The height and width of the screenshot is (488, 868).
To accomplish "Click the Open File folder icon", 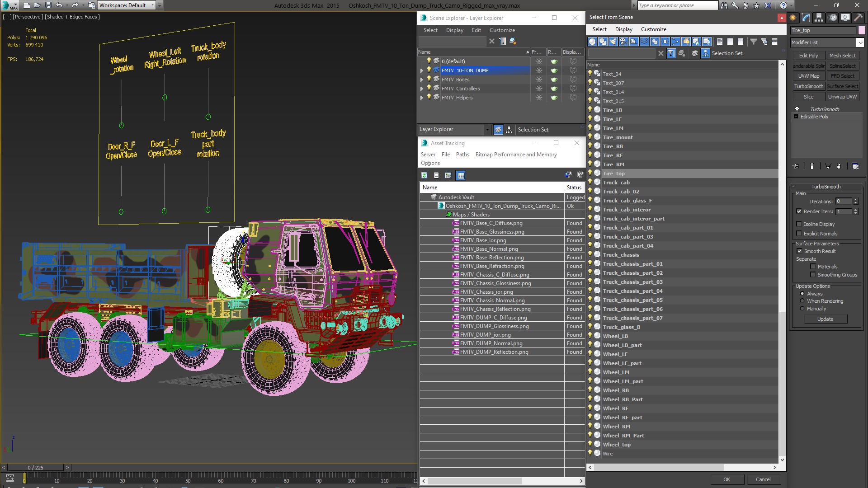I will point(38,5).
